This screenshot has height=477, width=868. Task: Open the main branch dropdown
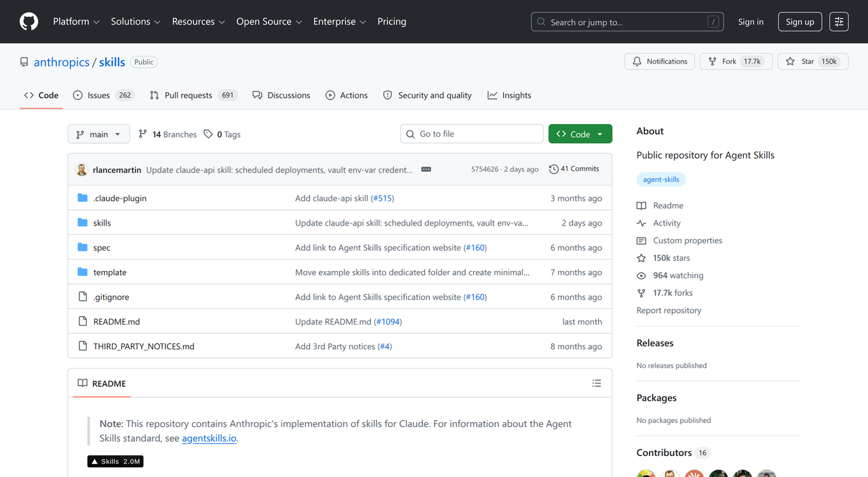98,134
